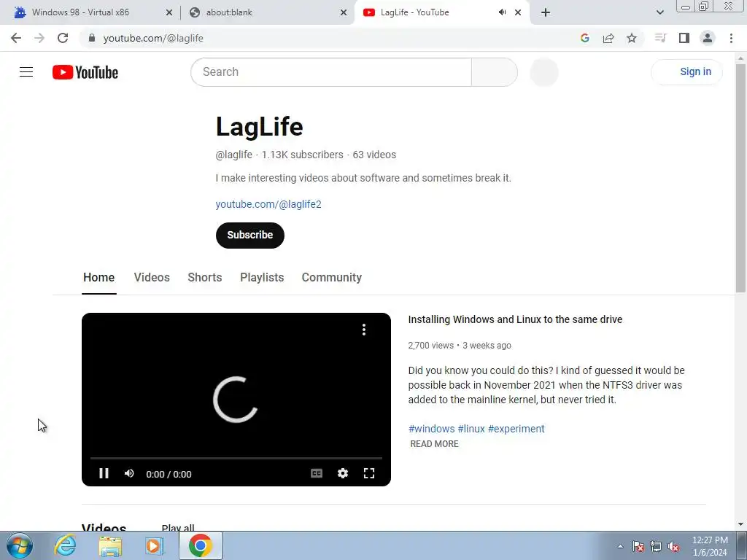Screen dimensions: 747x560
Task: Open the Playlists channel tab
Action: tap(262, 278)
